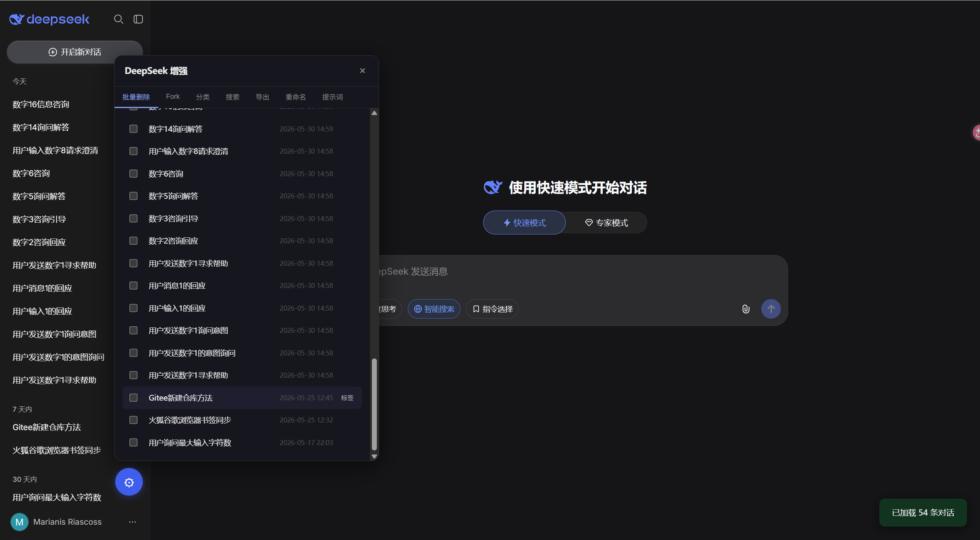Open the three-dot menu beside Marianis Riascoss
This screenshot has height=540, width=980.
point(133,522)
